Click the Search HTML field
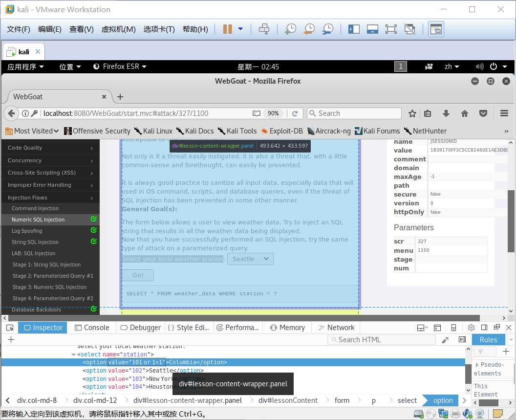Screen dimensions: 516x420 tap(382, 340)
